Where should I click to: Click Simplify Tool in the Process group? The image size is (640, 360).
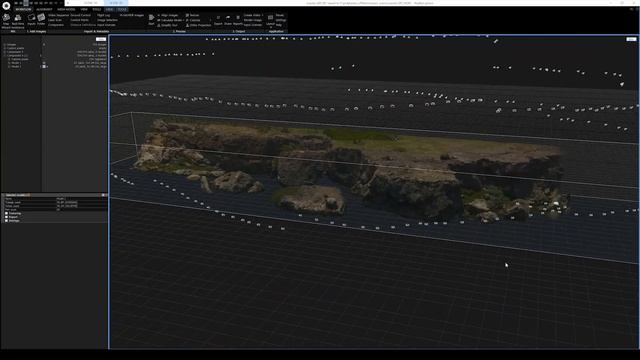pos(168,25)
